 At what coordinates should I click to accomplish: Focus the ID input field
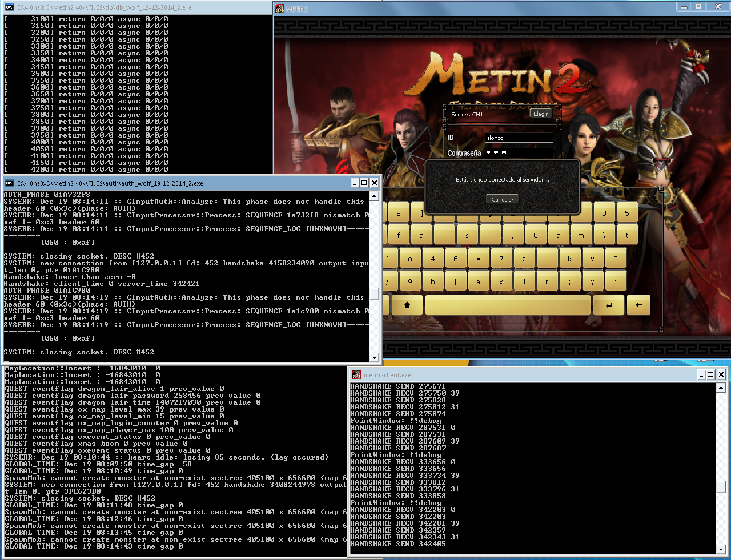click(x=519, y=138)
